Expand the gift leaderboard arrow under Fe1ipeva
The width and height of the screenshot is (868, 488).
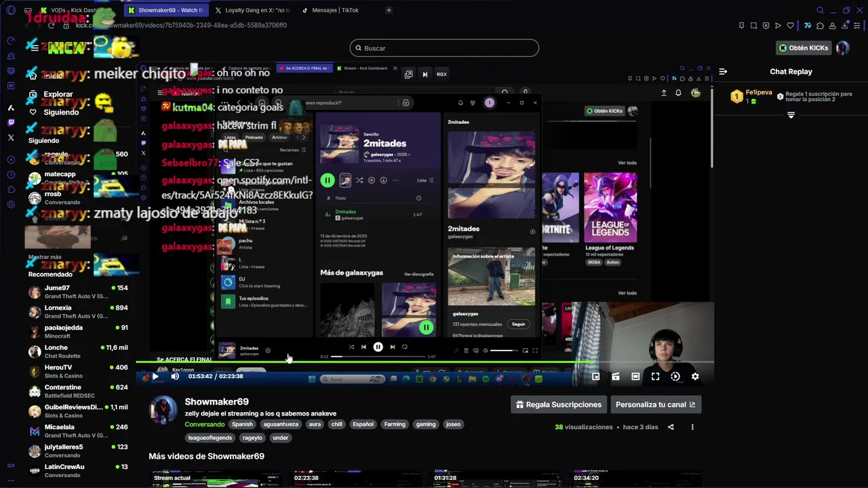coord(791,115)
